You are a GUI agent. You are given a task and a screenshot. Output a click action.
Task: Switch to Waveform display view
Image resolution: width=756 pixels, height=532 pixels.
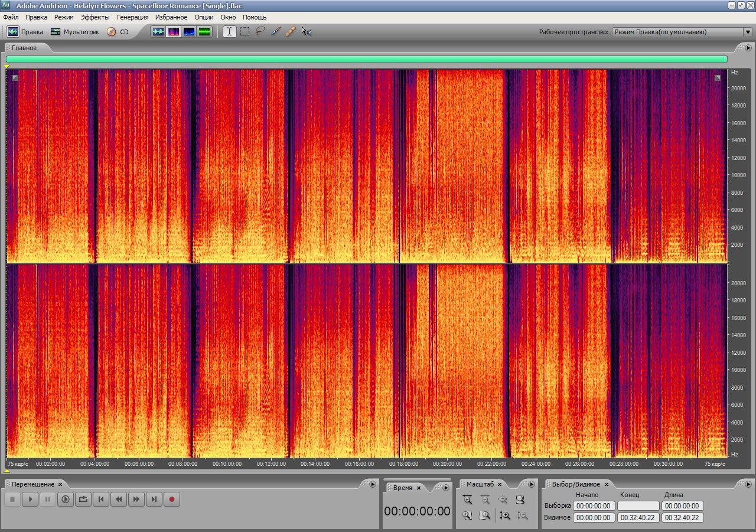point(158,32)
